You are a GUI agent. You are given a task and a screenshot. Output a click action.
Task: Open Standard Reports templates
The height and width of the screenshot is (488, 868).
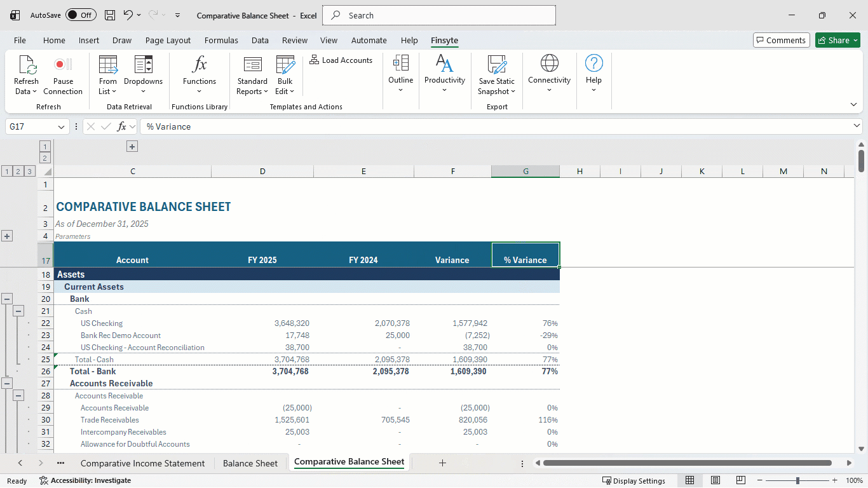[x=252, y=75]
